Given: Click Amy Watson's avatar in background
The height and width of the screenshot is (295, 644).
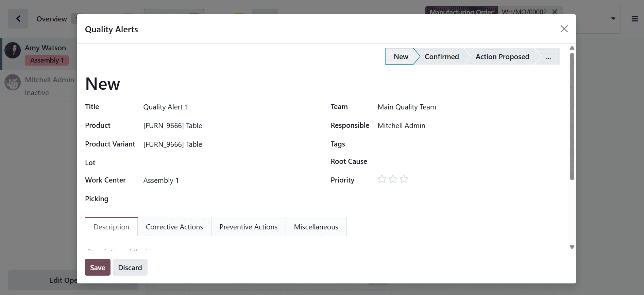Looking at the screenshot, I should (x=13, y=50).
